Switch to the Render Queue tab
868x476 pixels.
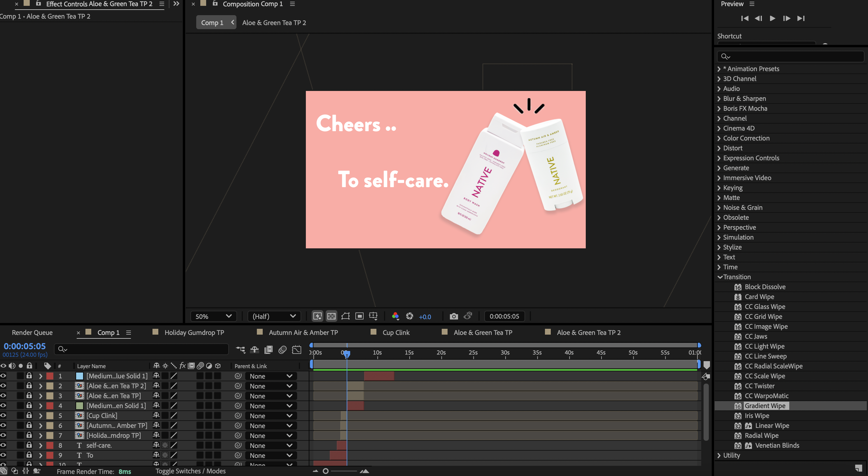point(32,332)
